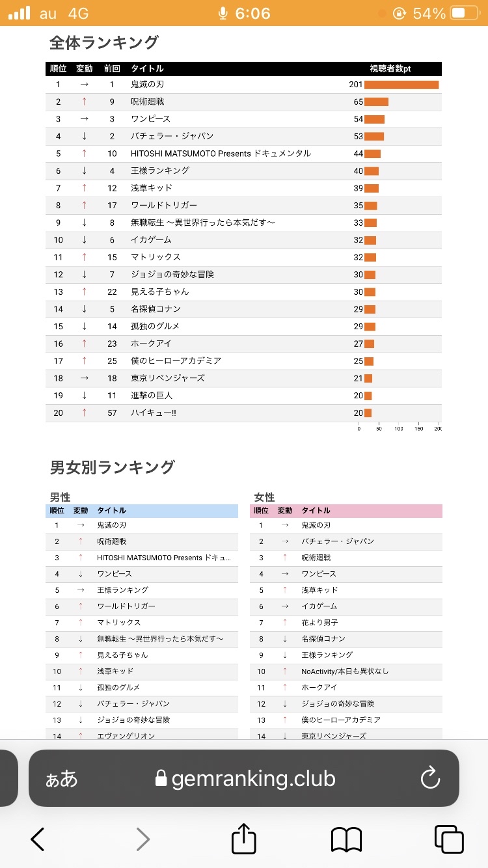Viewport: 488px width, 868px height.
Task: Reload the page with refresh icon
Action: click(430, 778)
